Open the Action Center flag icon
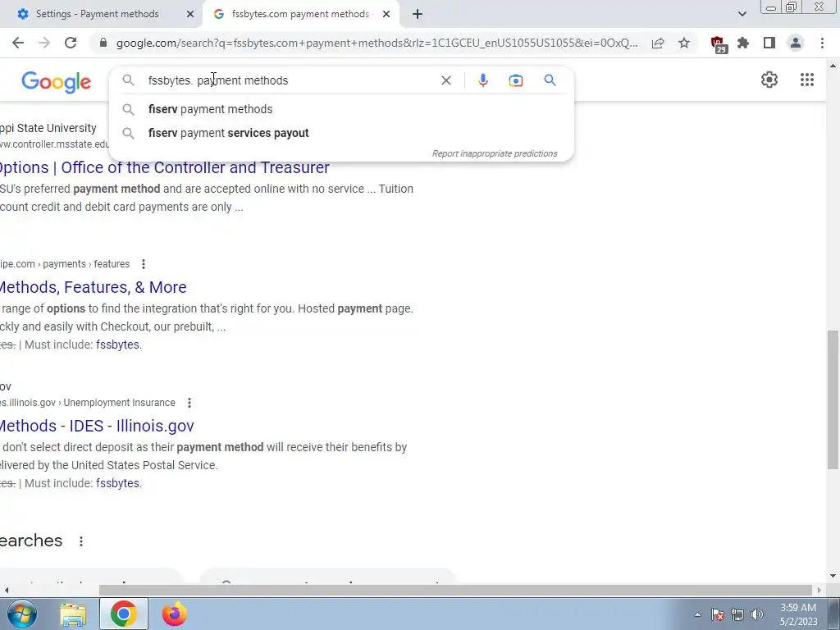This screenshot has height=630, width=840. pos(718,614)
